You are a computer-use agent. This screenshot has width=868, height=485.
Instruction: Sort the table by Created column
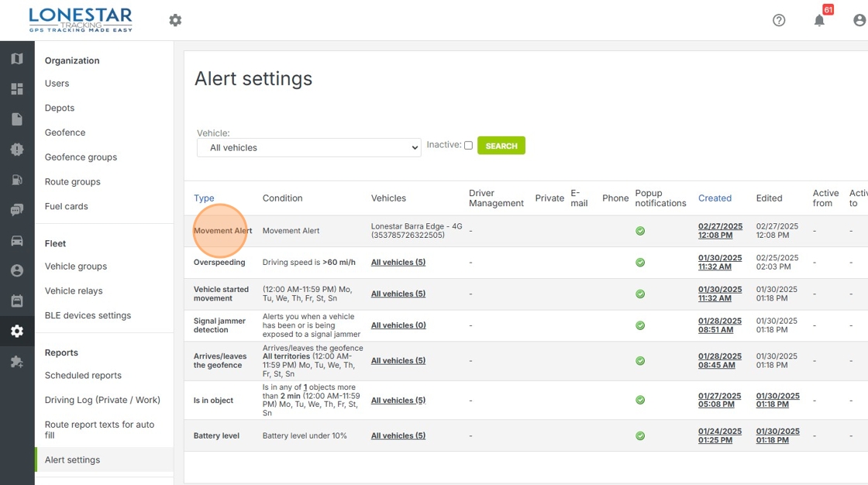pos(715,198)
